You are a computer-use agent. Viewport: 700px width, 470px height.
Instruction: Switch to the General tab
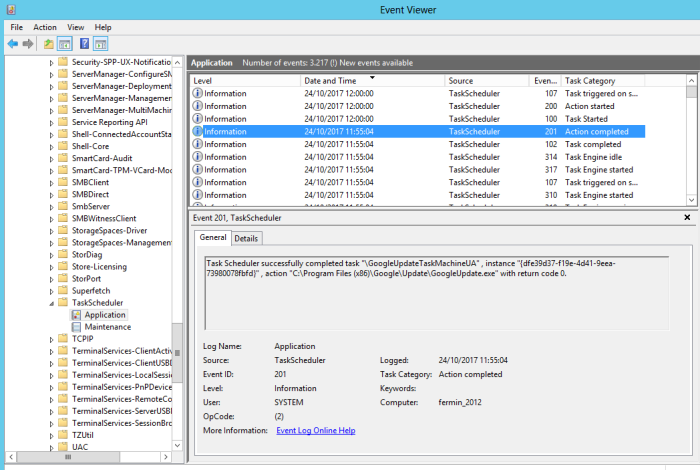[213, 237]
